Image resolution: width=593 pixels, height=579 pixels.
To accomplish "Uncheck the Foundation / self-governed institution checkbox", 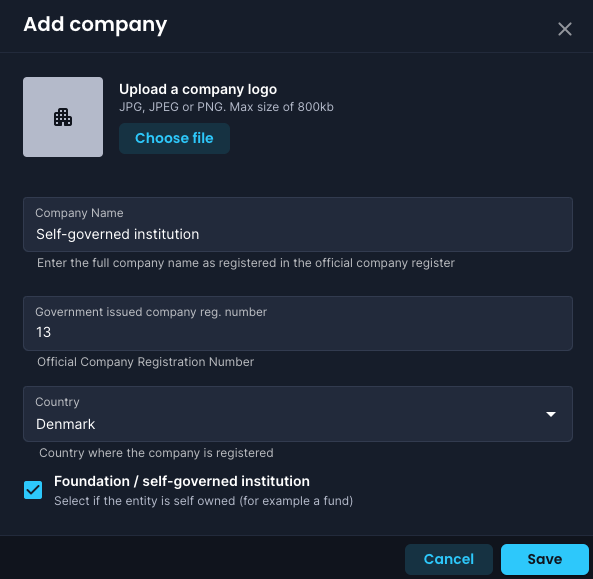I will pyautogui.click(x=33, y=490).
